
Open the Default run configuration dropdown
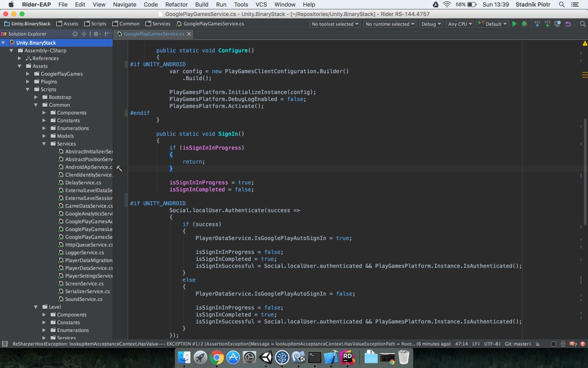[x=492, y=24]
